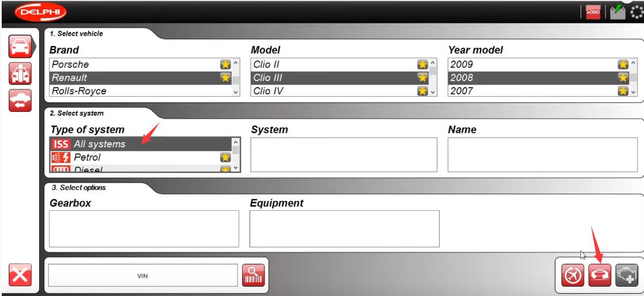Click the empty Equipment list box
Image resolution: width=644 pixels, height=296 pixels.
[x=344, y=229]
